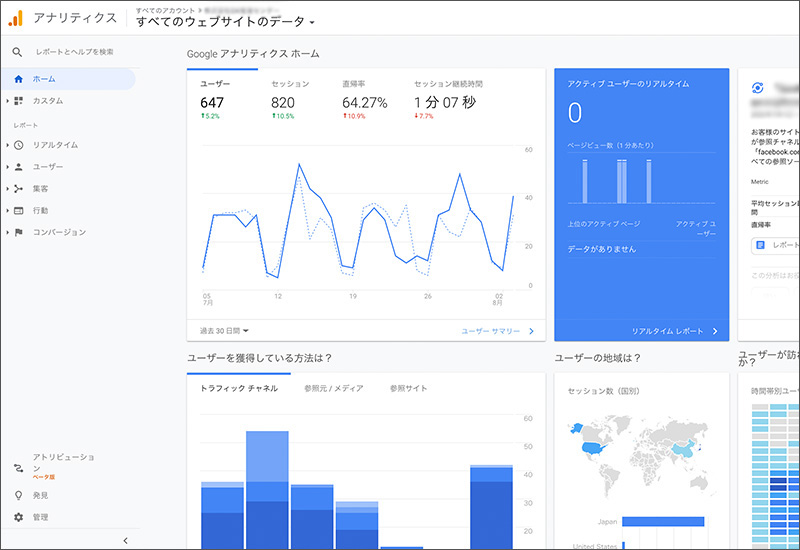The width and height of the screenshot is (800, 550).
Task: Click the リアルタイム clock icon
Action: coord(18,145)
